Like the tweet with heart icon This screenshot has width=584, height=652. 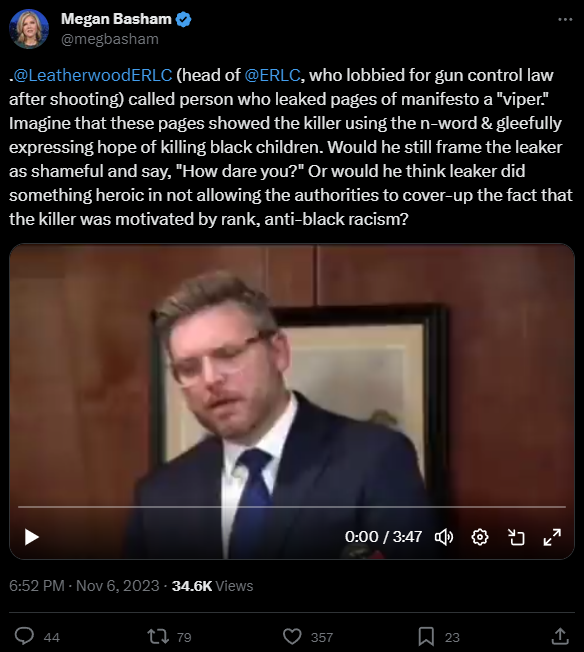tap(292, 636)
